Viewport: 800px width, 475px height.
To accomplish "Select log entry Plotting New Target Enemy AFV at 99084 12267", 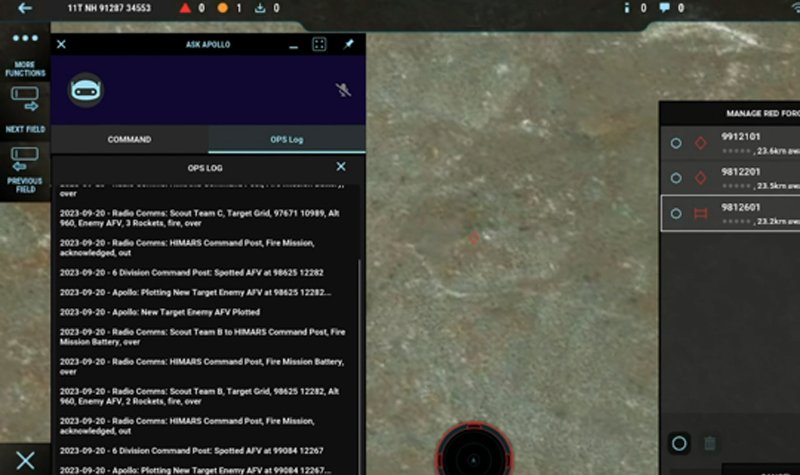I will [x=195, y=470].
